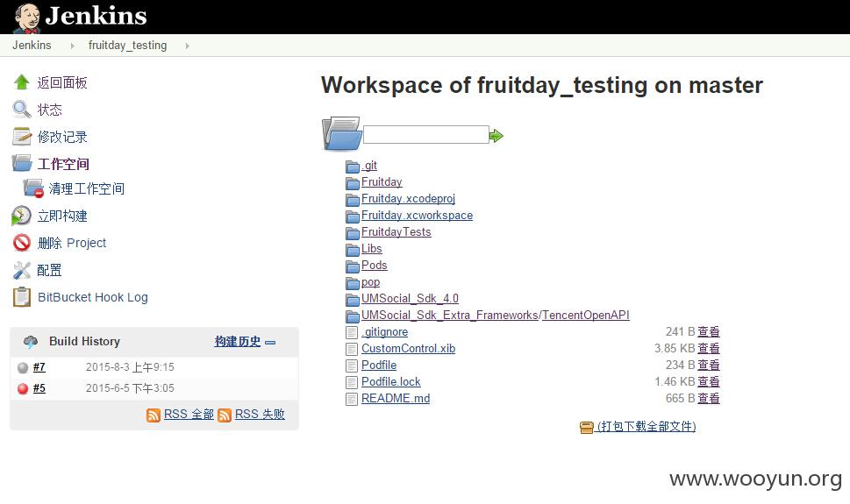Select 清理工作空间 in sidebar
The height and width of the screenshot is (504, 850).
(x=87, y=188)
